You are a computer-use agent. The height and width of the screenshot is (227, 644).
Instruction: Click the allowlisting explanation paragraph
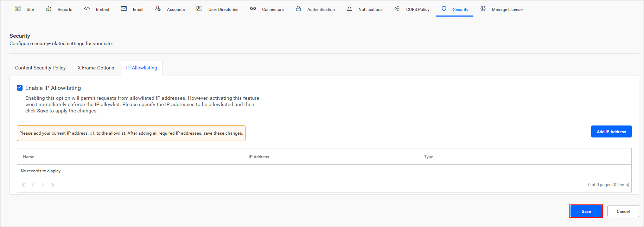[x=142, y=104]
